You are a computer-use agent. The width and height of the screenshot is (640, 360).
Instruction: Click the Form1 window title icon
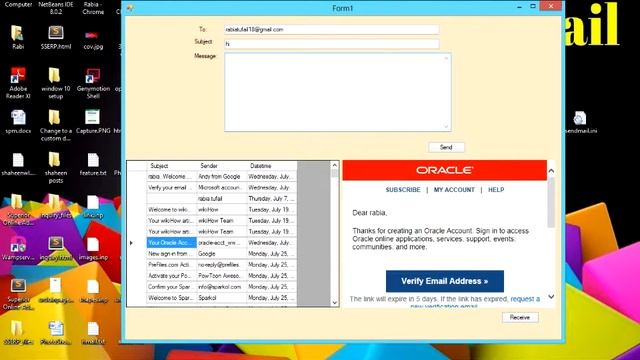130,8
